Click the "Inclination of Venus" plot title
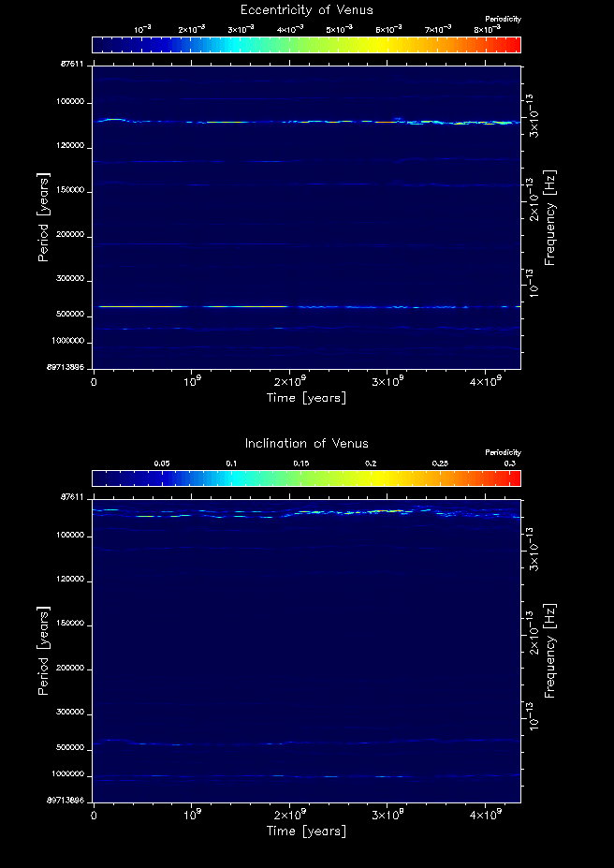Image resolution: width=614 pixels, height=868 pixels. 306,443
